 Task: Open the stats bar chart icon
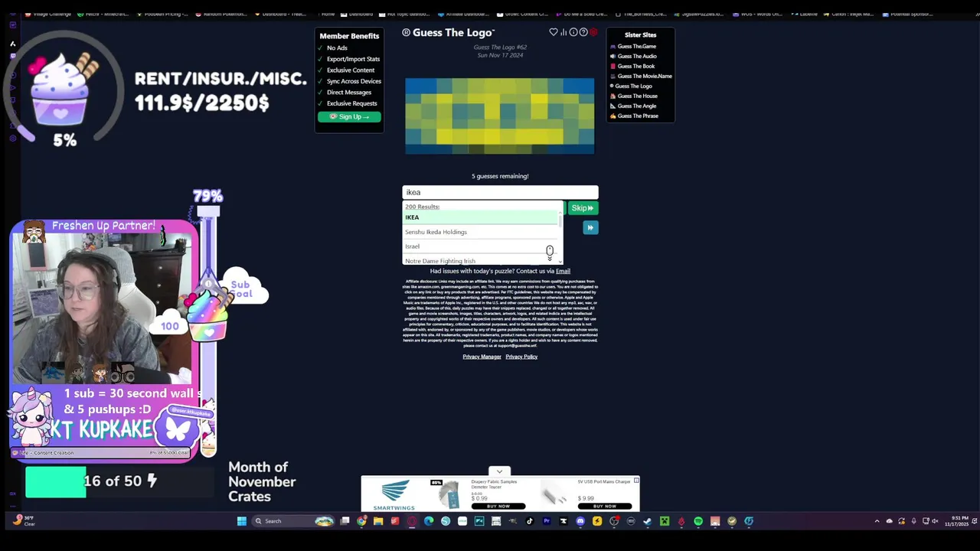click(563, 32)
